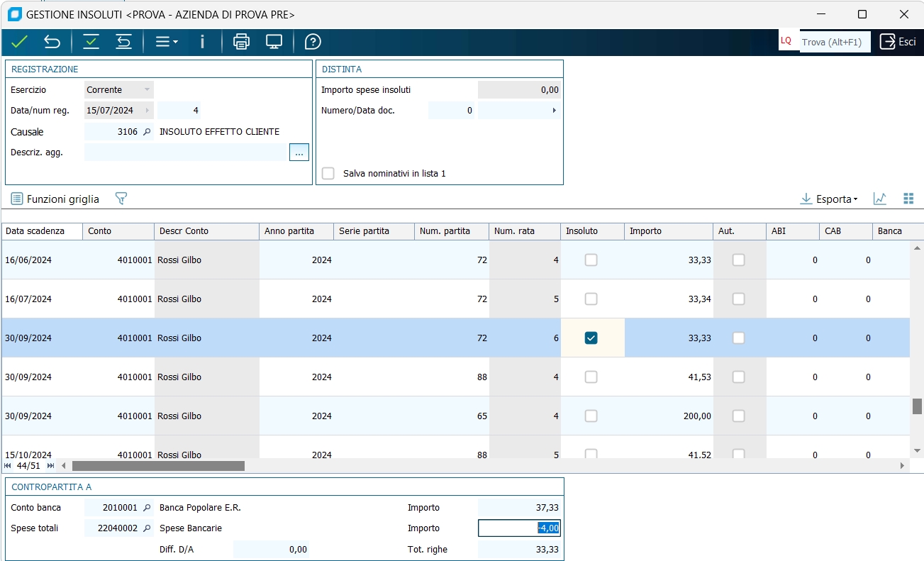
Task: Click the printer icon in toolbar
Action: pos(241,42)
